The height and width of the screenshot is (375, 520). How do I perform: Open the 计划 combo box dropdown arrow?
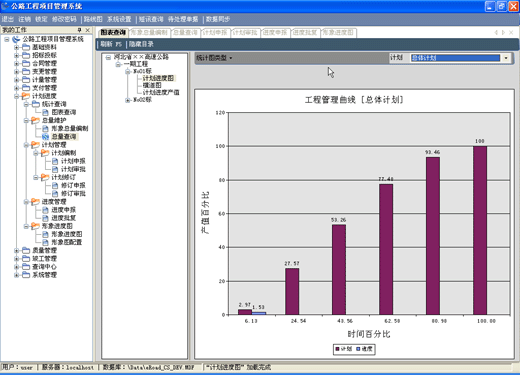point(506,58)
